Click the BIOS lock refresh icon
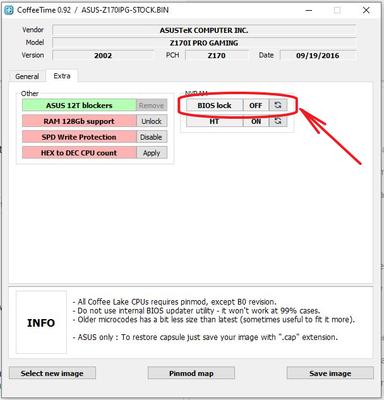Image resolution: width=384 pixels, height=400 pixels. (278, 105)
